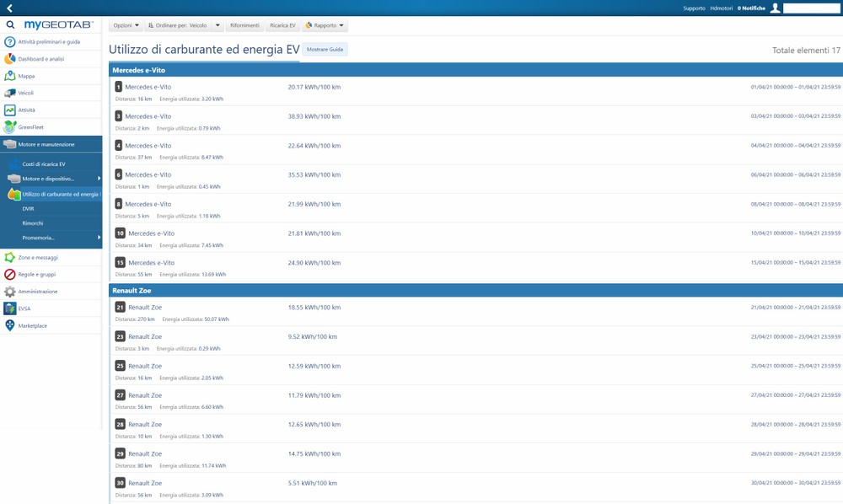
Task: Click the Rifornimenti button
Action: click(x=244, y=25)
